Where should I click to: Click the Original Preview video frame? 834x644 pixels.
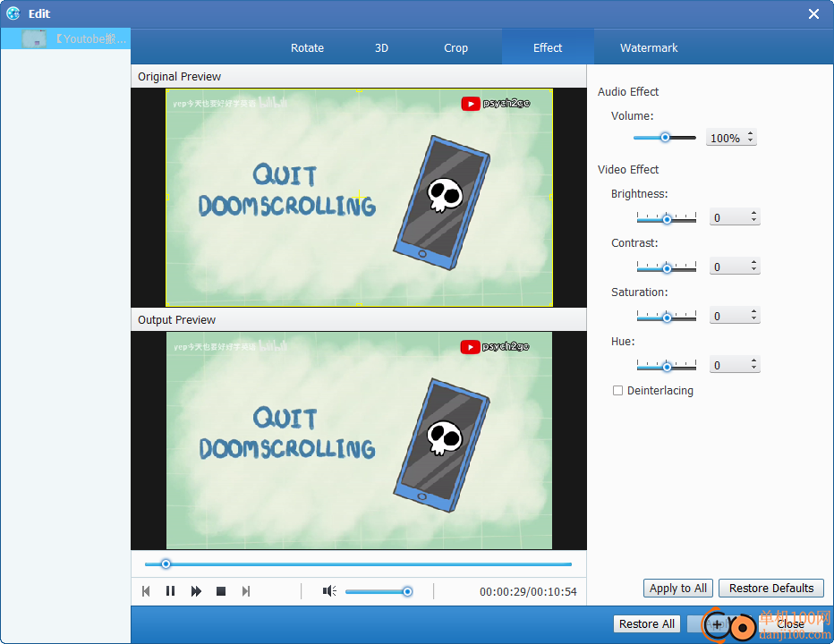click(359, 198)
